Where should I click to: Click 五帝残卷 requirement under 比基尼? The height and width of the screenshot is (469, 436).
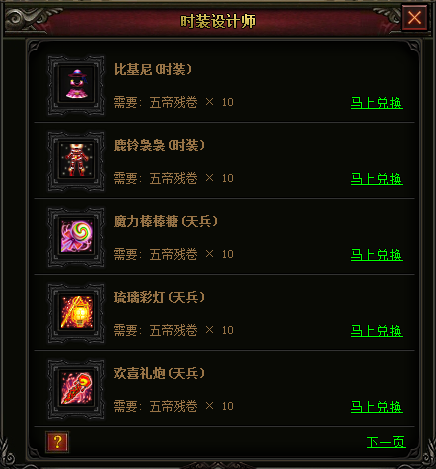173,102
